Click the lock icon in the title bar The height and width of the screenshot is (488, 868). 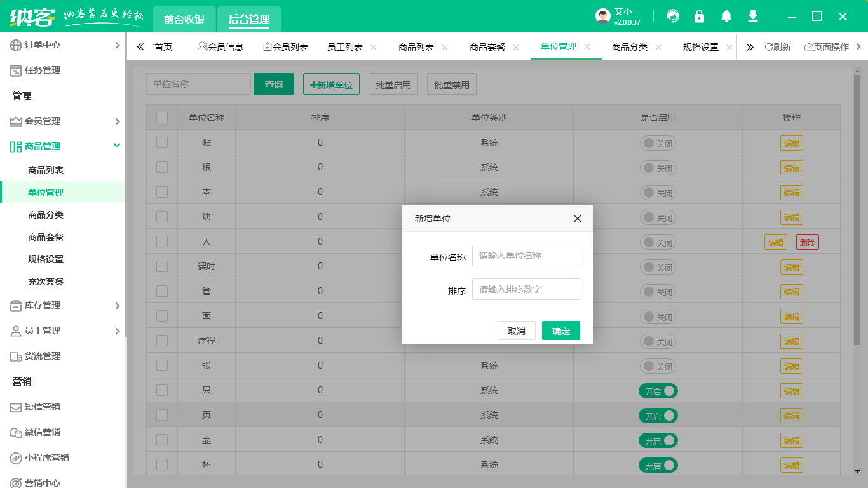coord(699,16)
